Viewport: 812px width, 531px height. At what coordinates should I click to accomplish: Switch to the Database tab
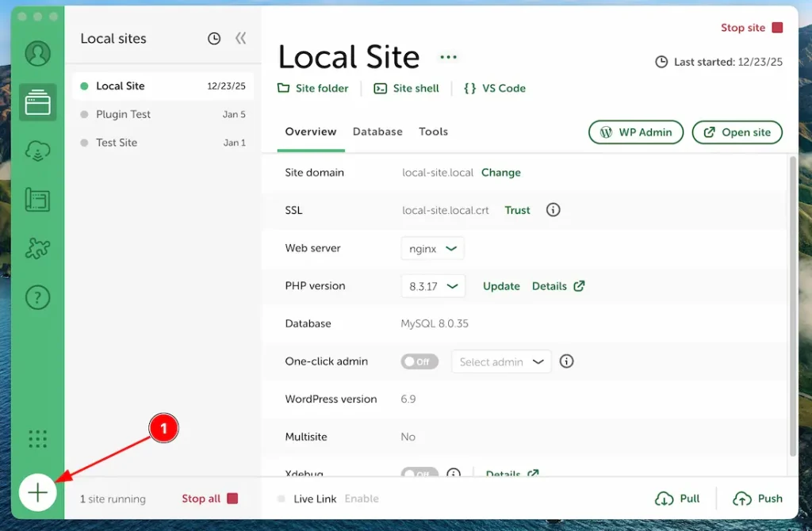(377, 132)
